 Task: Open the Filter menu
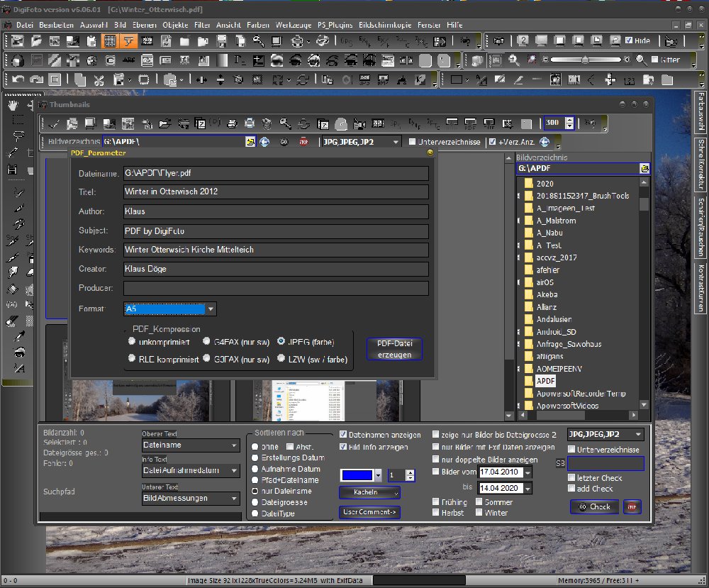[202, 25]
